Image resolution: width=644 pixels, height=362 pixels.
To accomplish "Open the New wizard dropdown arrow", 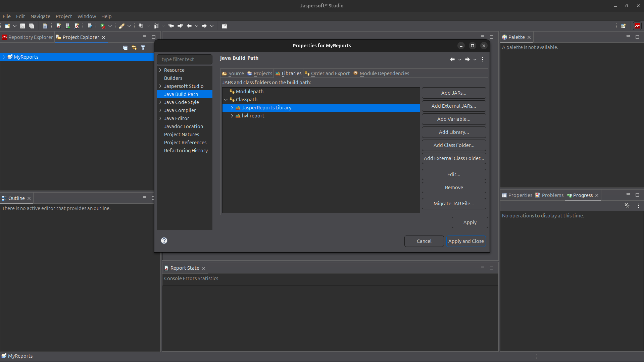I will (15, 26).
